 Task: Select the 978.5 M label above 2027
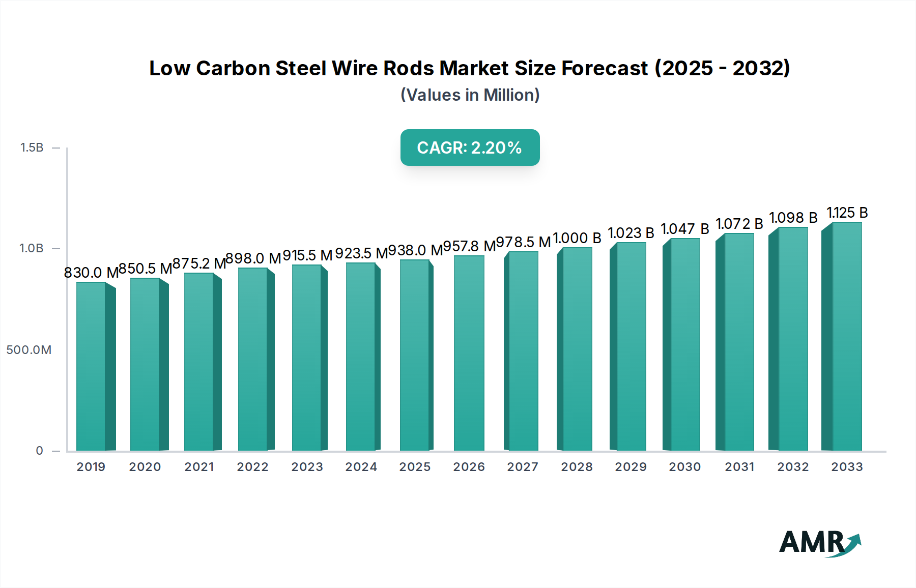coord(523,242)
